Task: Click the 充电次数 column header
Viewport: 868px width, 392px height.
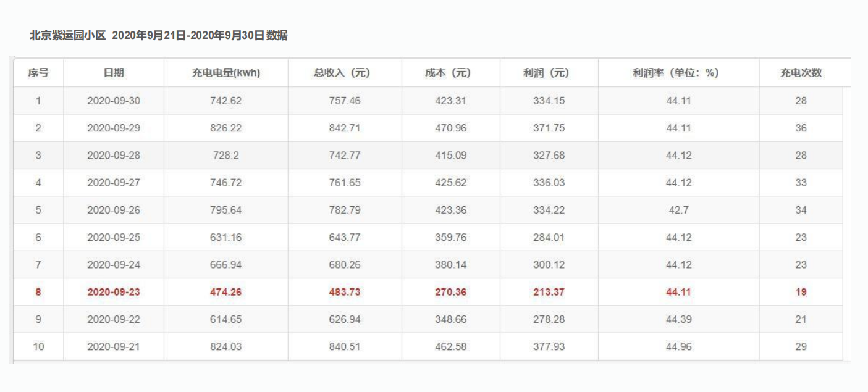Action: coord(801,73)
